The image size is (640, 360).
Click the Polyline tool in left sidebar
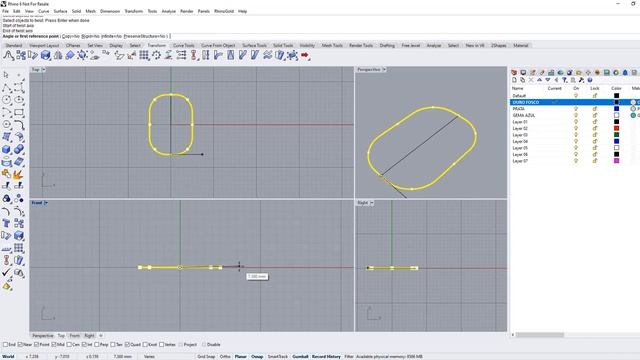coord(6,87)
